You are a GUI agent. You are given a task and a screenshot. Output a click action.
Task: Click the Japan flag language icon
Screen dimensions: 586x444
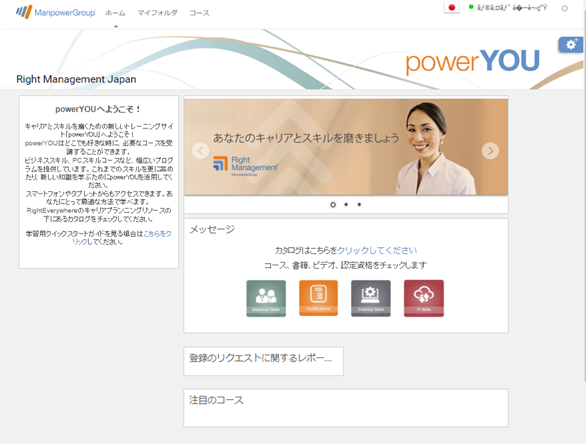[x=451, y=7]
